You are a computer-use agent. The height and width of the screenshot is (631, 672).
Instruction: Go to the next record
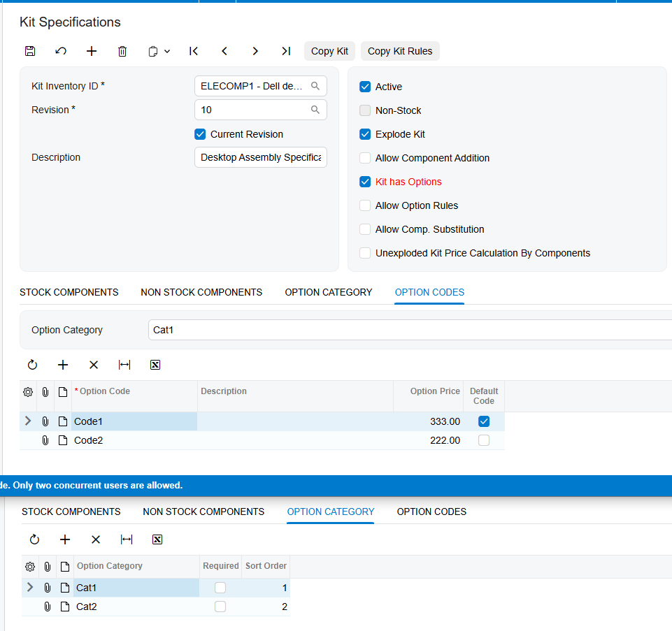[255, 52]
